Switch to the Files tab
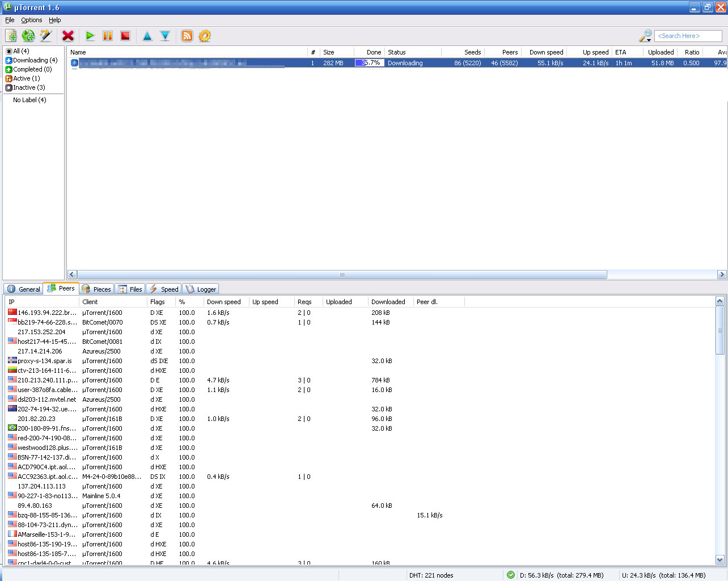The width and height of the screenshot is (728, 581). click(130, 289)
